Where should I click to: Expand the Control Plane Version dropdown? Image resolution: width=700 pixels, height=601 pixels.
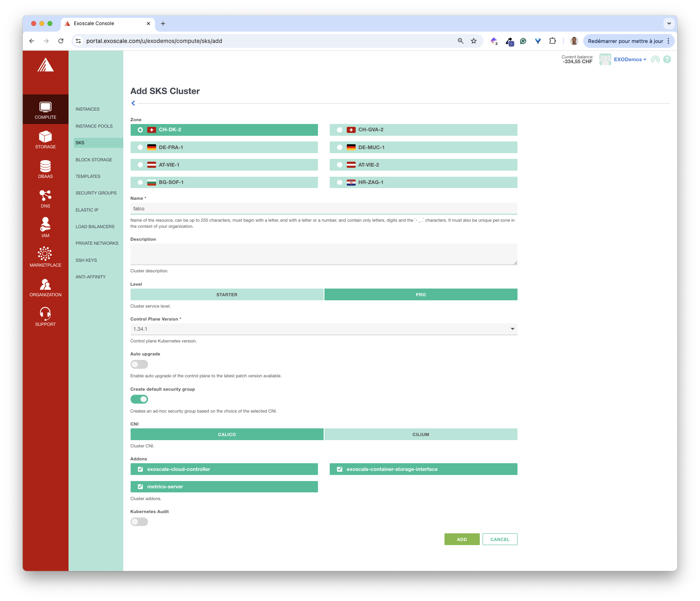click(x=512, y=329)
